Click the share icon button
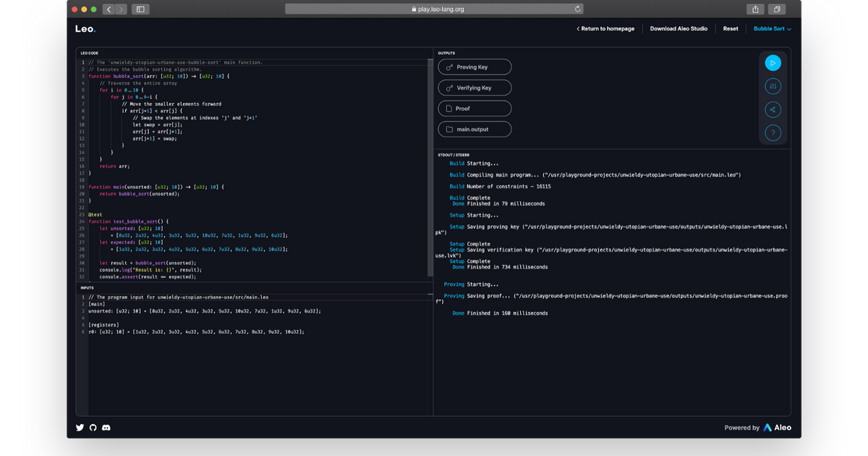The height and width of the screenshot is (456, 868). pos(773,109)
